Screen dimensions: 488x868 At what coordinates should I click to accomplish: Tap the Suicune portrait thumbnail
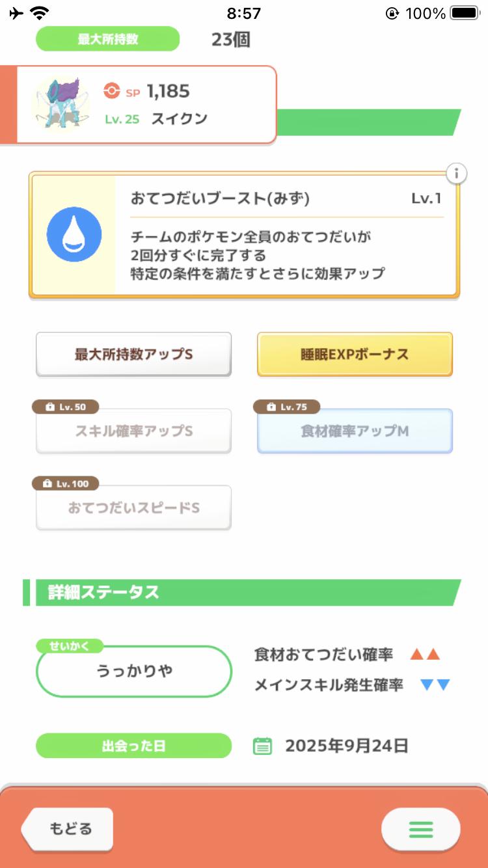pos(57,103)
